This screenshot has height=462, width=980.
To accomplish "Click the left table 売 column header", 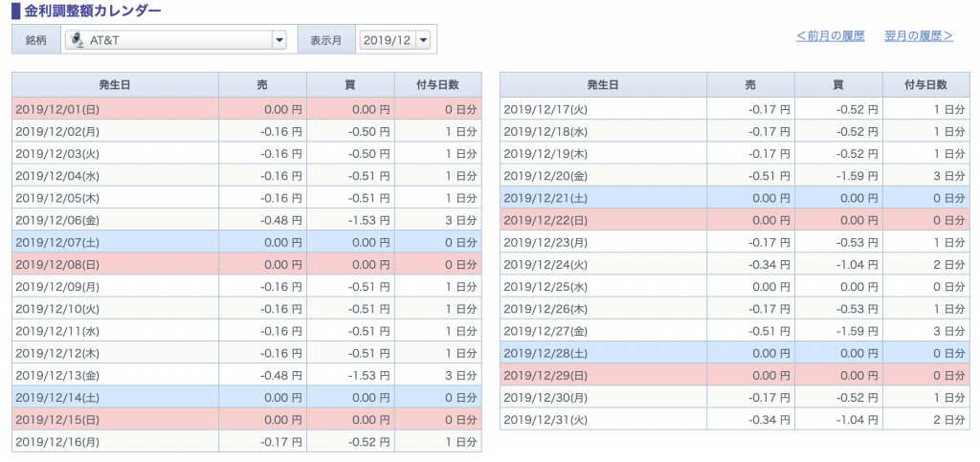I will click(x=262, y=84).
